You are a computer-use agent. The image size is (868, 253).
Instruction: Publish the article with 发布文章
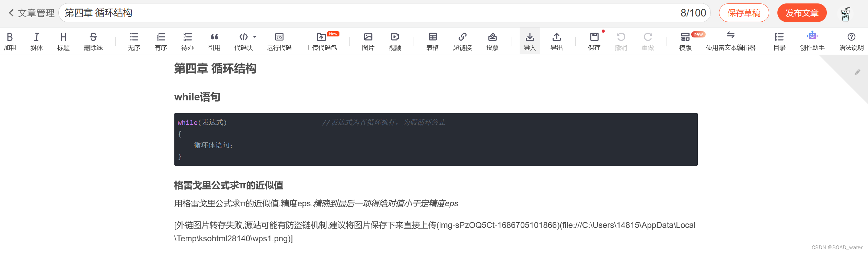802,13
